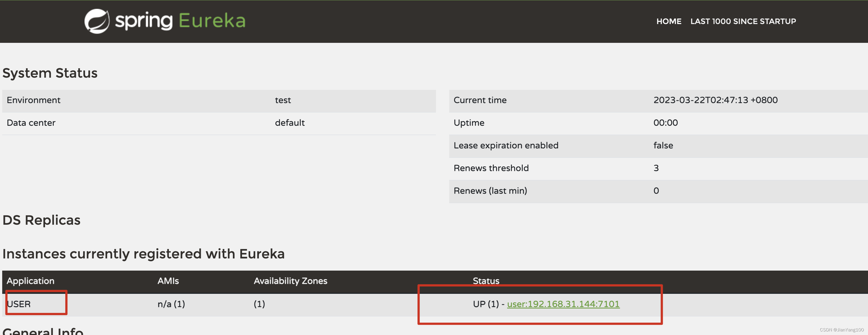868x335 pixels.
Task: Follow the user:192.168.31.144:7101 instance link
Action: (x=563, y=304)
